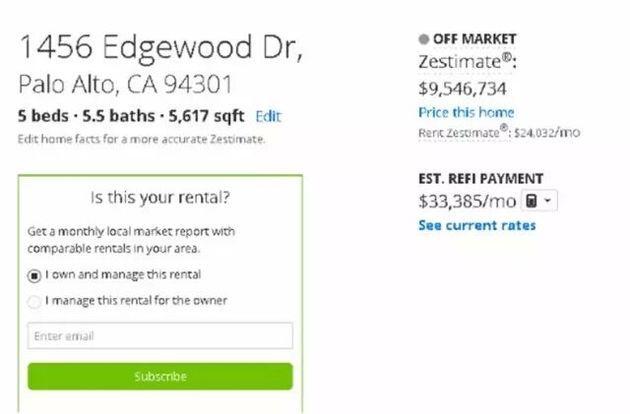Click the 5 beds 5.5 baths summary
Screen dimensions: 630x414
tap(132, 116)
